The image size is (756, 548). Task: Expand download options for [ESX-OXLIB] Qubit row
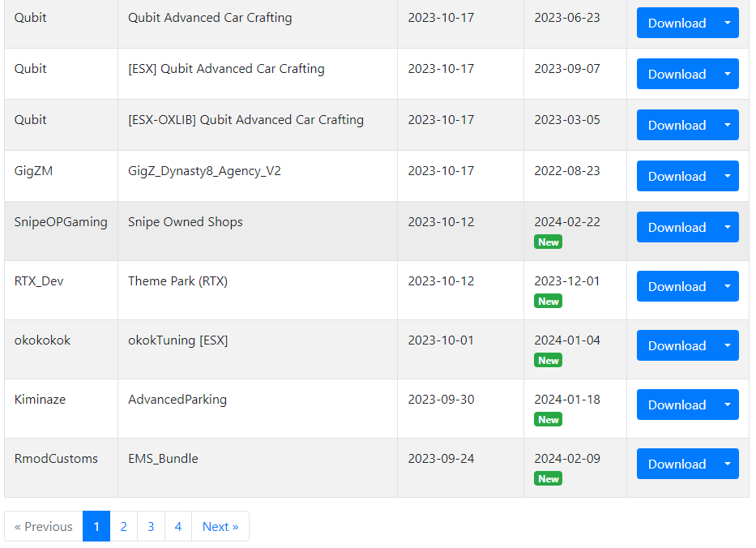728,125
